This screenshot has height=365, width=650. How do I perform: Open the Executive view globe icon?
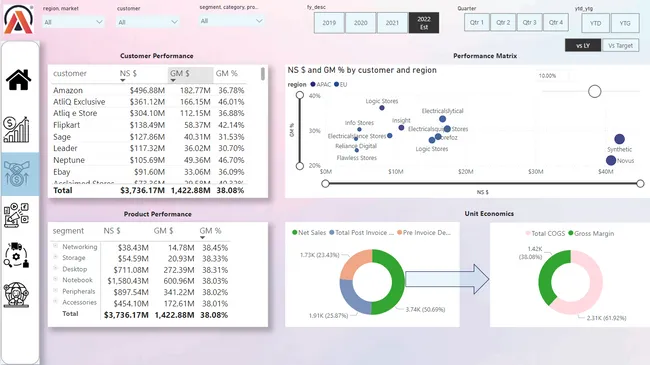pyautogui.click(x=17, y=294)
